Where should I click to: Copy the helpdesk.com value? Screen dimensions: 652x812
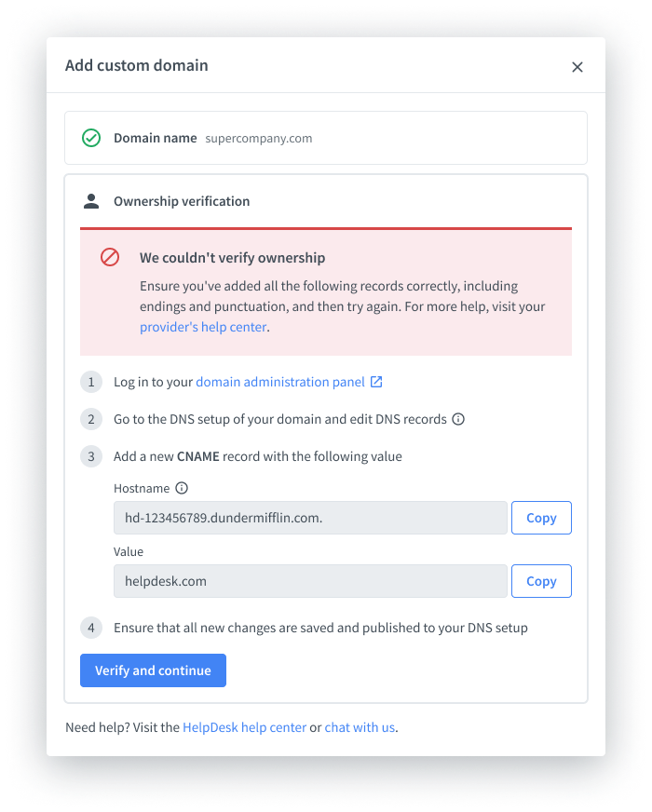tap(541, 581)
